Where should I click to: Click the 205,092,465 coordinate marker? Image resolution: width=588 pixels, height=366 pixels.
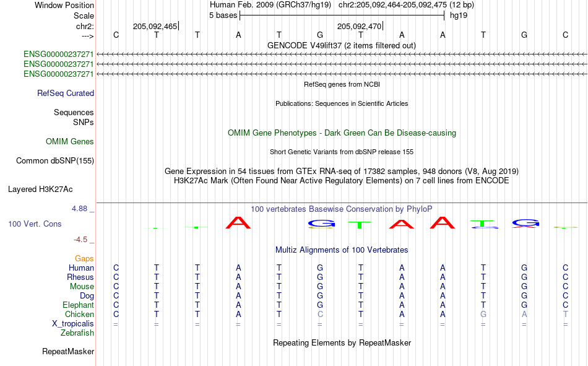[155, 26]
